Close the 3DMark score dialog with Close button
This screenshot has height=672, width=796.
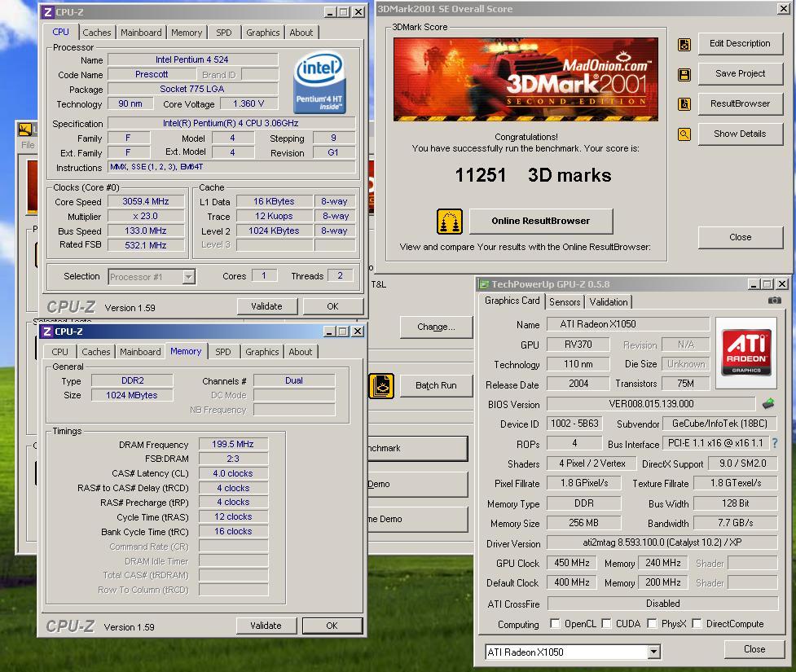(x=740, y=238)
